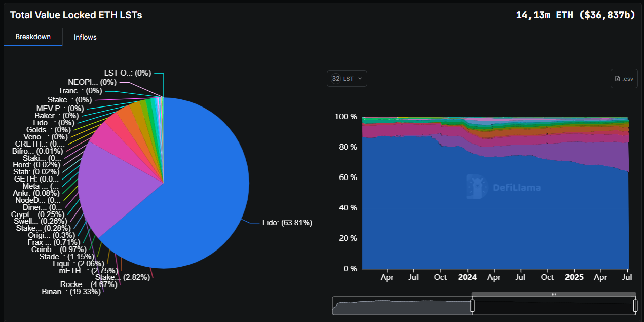
Task: Click the Lido: (63.81%) label
Action: pyautogui.click(x=287, y=223)
